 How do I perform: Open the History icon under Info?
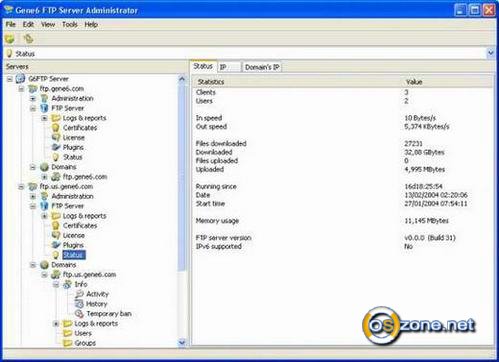click(x=79, y=304)
